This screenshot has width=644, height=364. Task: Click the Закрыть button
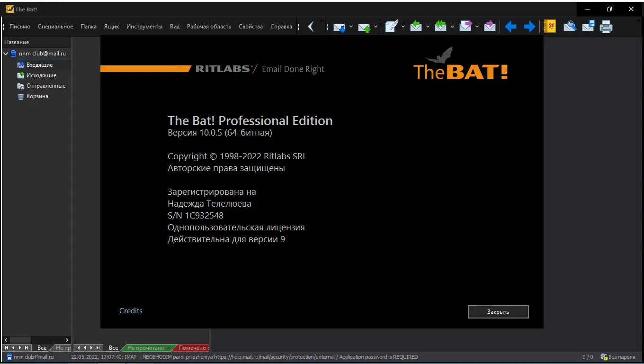(498, 312)
